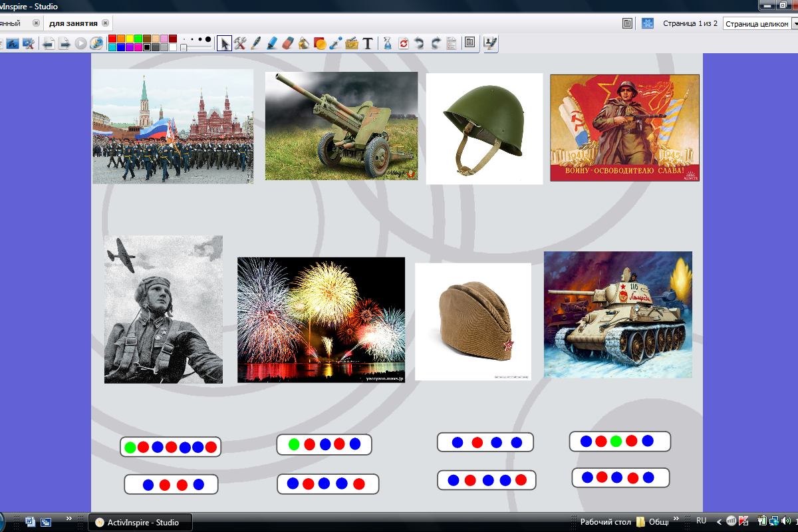The width and height of the screenshot is (798, 532).
Task: Click the Redo arrow icon
Action: pos(435,43)
